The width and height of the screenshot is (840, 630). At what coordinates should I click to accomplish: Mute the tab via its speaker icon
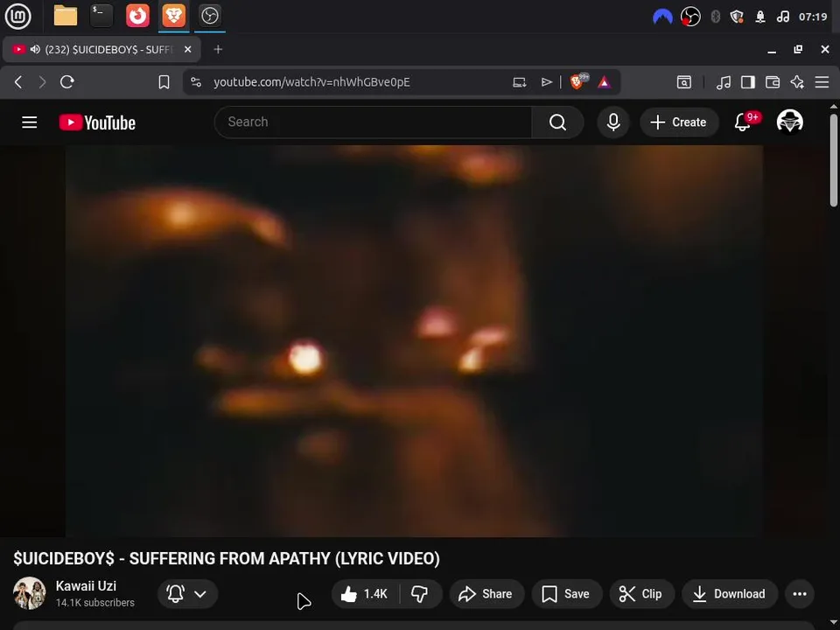click(35, 49)
